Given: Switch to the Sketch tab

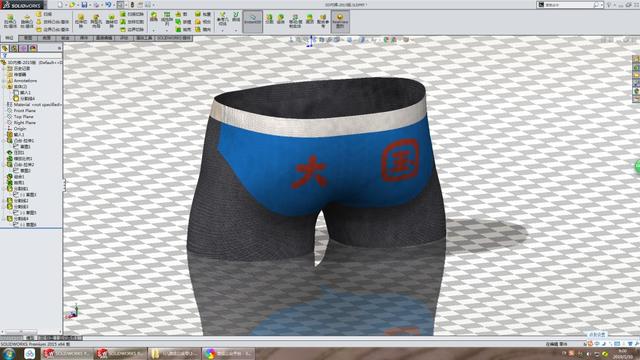Looking at the screenshot, I should [x=28, y=38].
